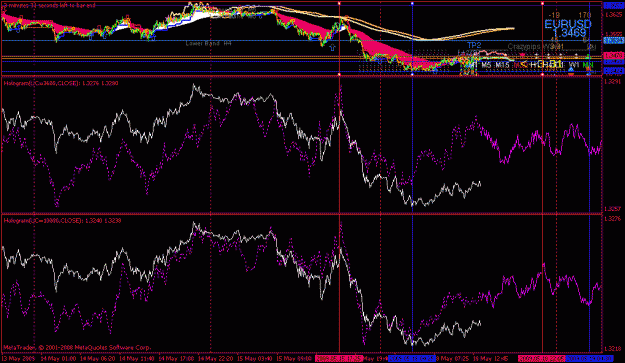Click the 1.3625 price axis value
The height and width of the screenshot is (363, 625).
(x=613, y=15)
